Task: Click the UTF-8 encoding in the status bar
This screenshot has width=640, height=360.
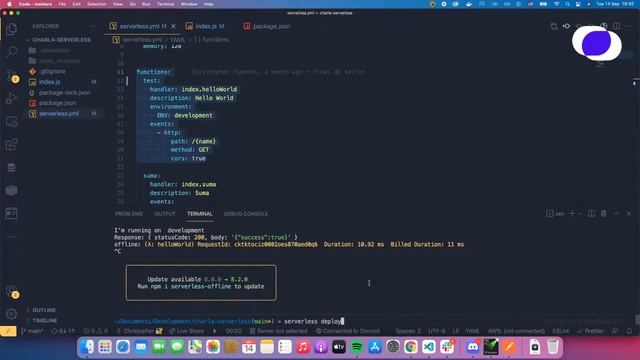Action: tap(437, 331)
